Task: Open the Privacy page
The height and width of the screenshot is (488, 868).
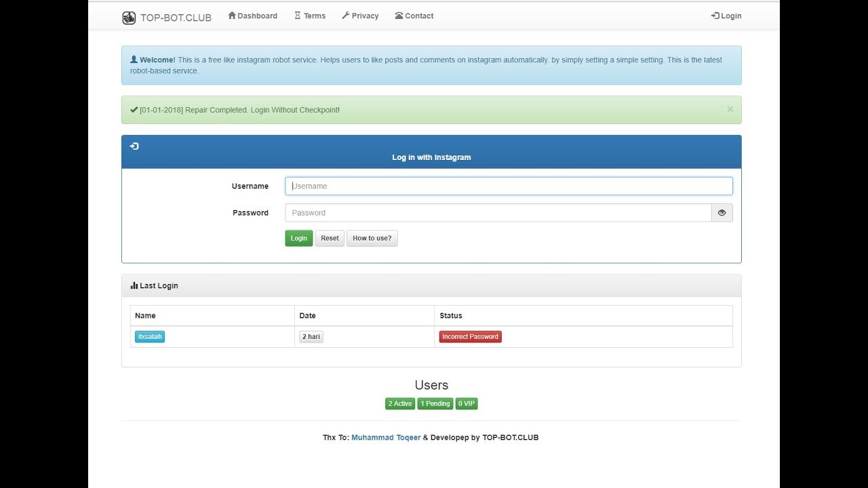Action: pyautogui.click(x=360, y=16)
